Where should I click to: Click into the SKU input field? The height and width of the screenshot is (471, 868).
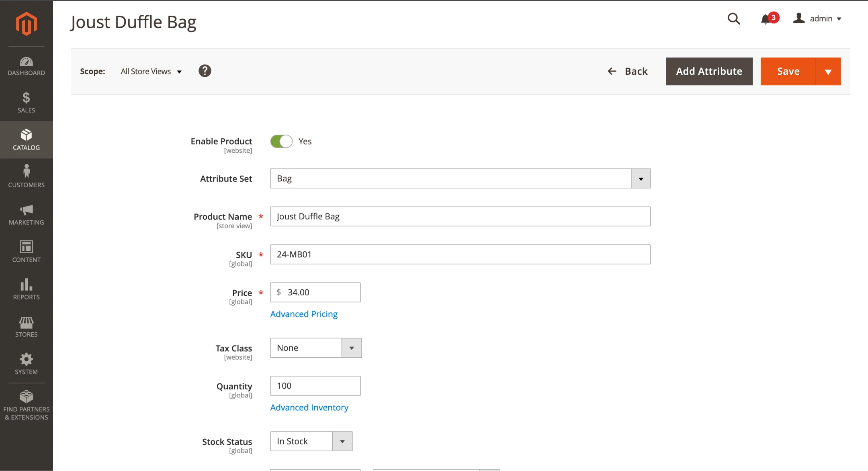pyautogui.click(x=460, y=254)
